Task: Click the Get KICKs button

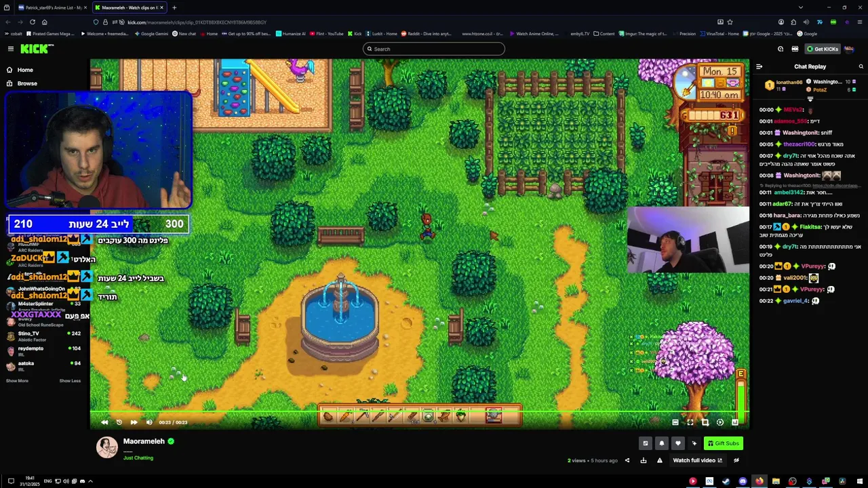Action: click(822, 49)
